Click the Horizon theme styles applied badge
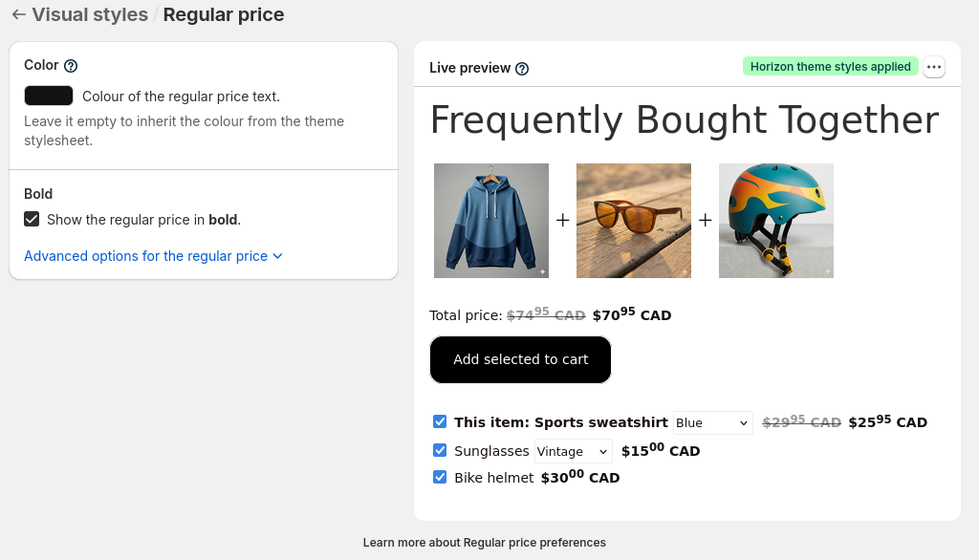 click(830, 67)
